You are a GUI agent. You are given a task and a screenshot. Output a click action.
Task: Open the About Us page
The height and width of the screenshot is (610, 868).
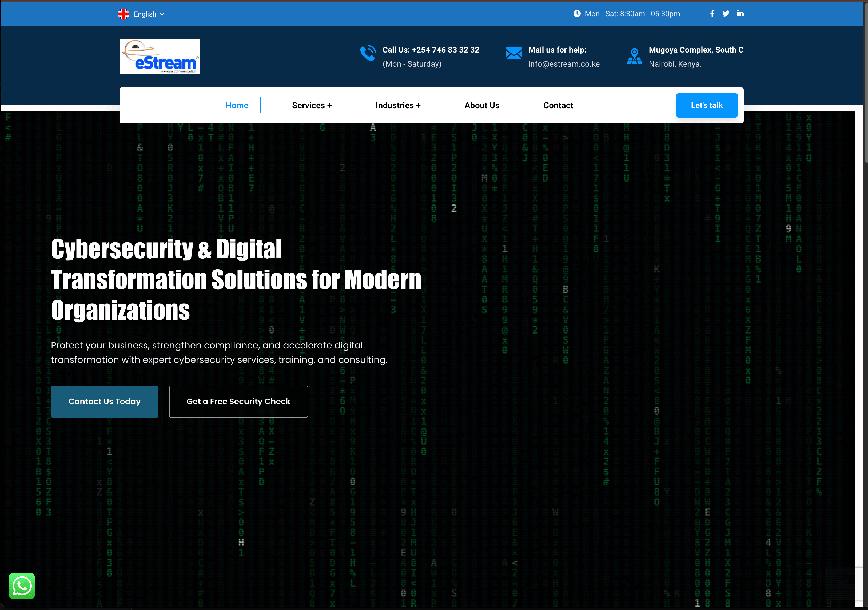pos(482,106)
